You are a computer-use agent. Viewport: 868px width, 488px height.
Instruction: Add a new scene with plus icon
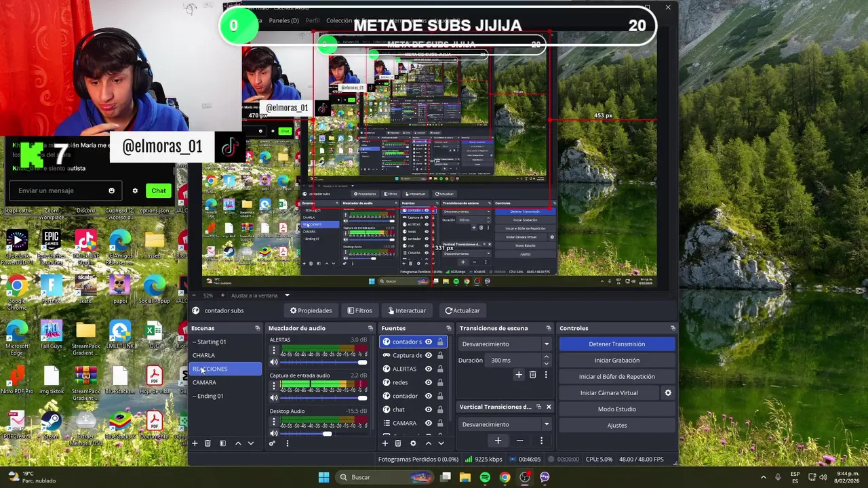click(x=195, y=443)
